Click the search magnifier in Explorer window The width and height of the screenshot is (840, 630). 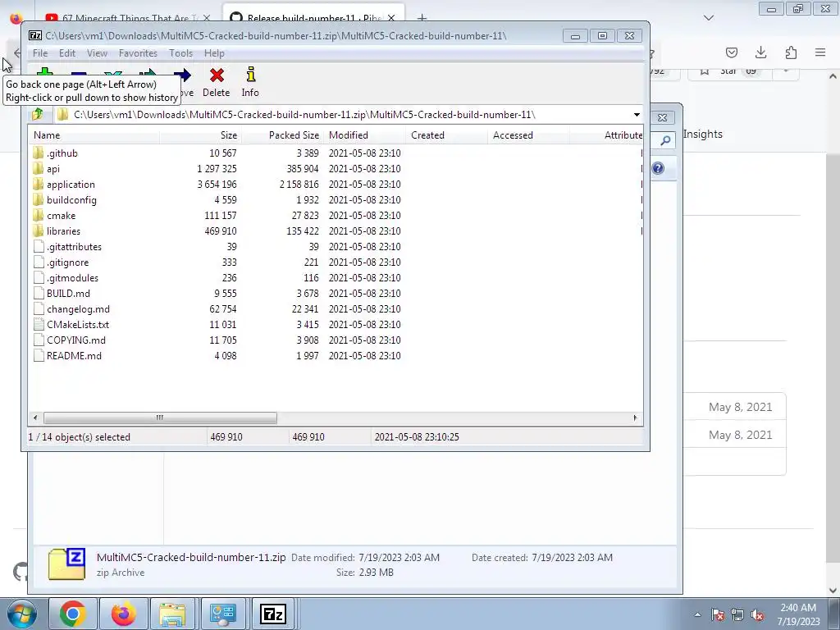pyautogui.click(x=664, y=141)
